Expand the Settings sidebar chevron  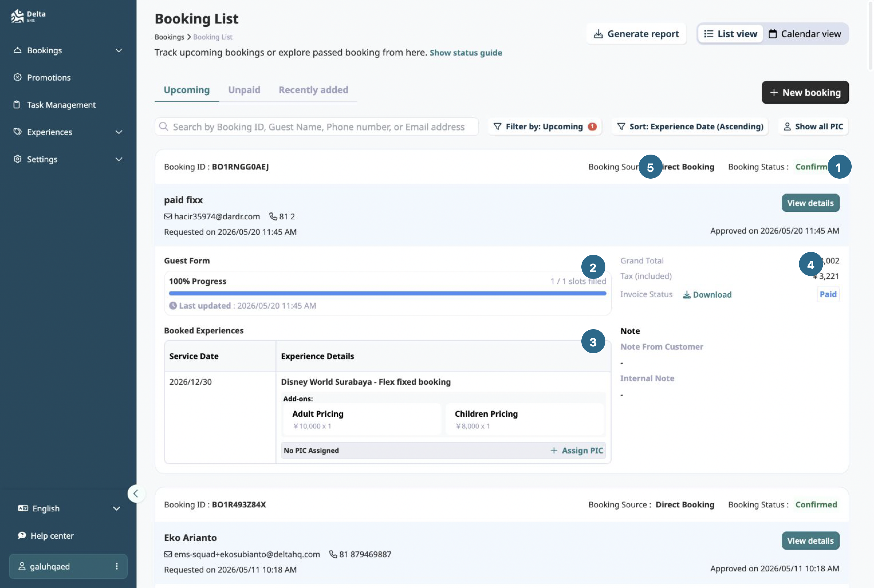point(119,159)
